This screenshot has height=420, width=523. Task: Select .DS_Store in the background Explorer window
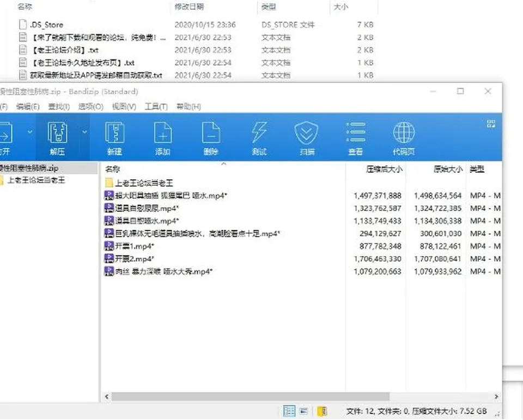(x=47, y=25)
